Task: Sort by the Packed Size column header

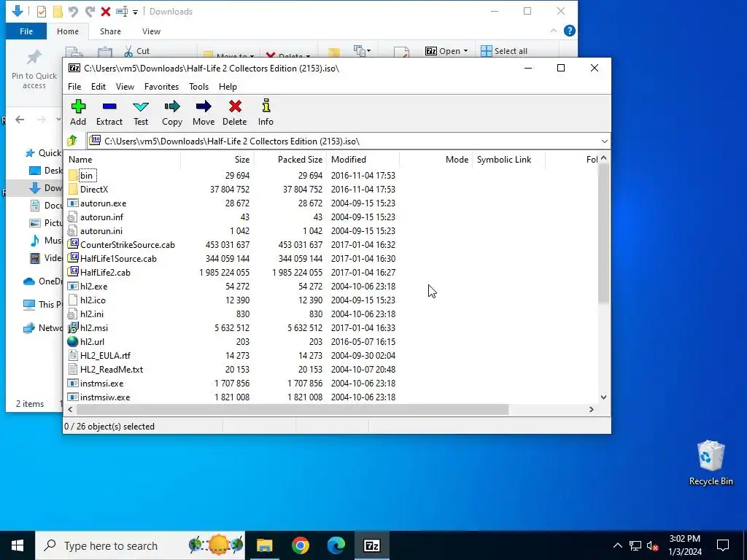Action: 290,160
